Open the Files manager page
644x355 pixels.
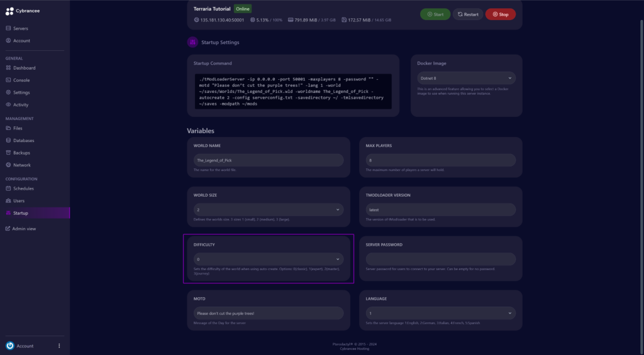coord(18,128)
